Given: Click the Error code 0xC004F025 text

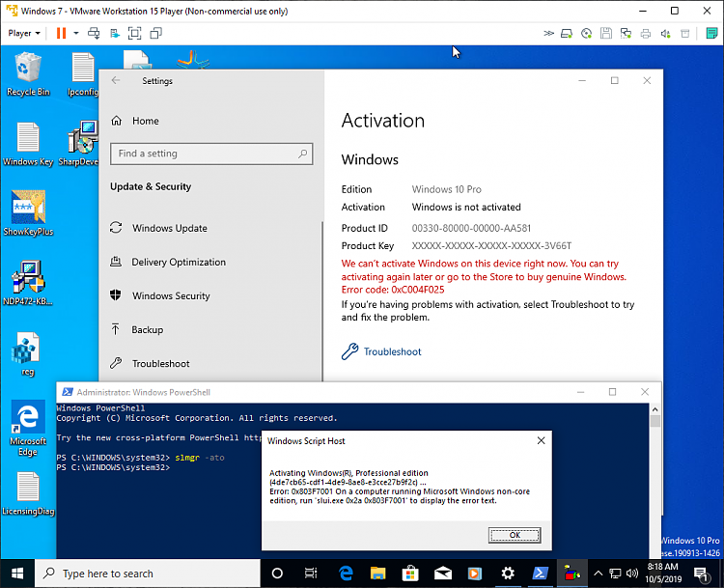Looking at the screenshot, I should 393,290.
